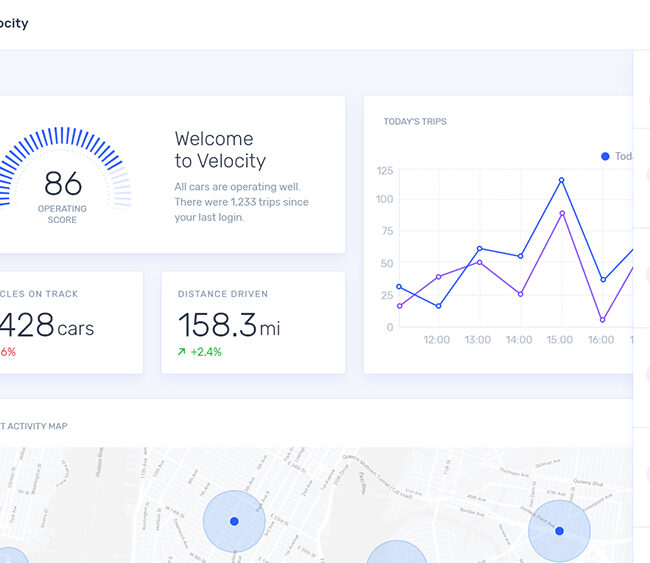Click the purple line data point at 14:00

click(520, 294)
